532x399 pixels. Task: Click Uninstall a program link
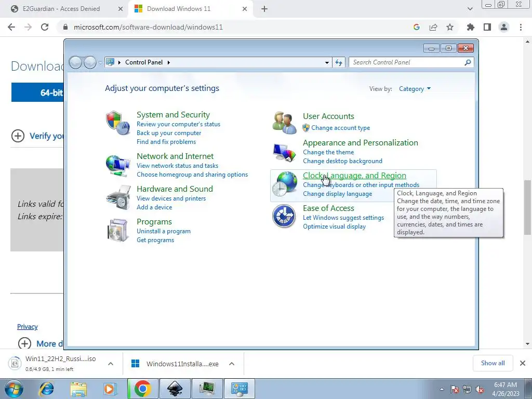coord(164,231)
